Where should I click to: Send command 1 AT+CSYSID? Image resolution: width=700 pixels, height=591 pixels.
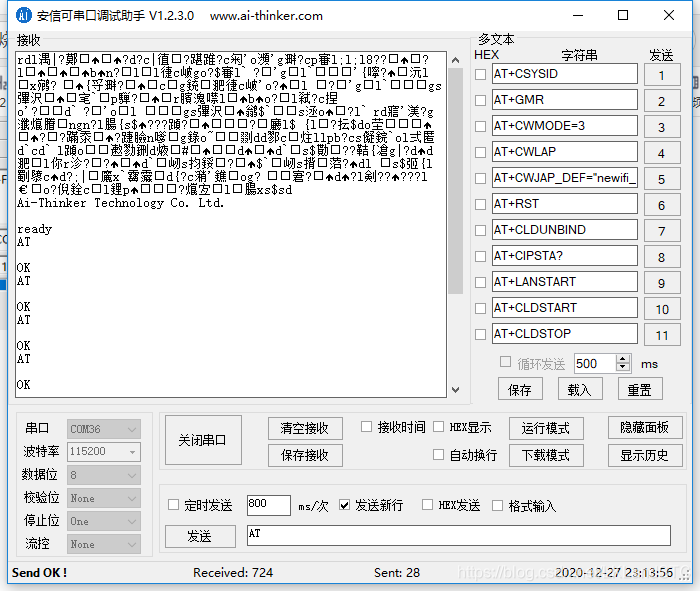(662, 75)
